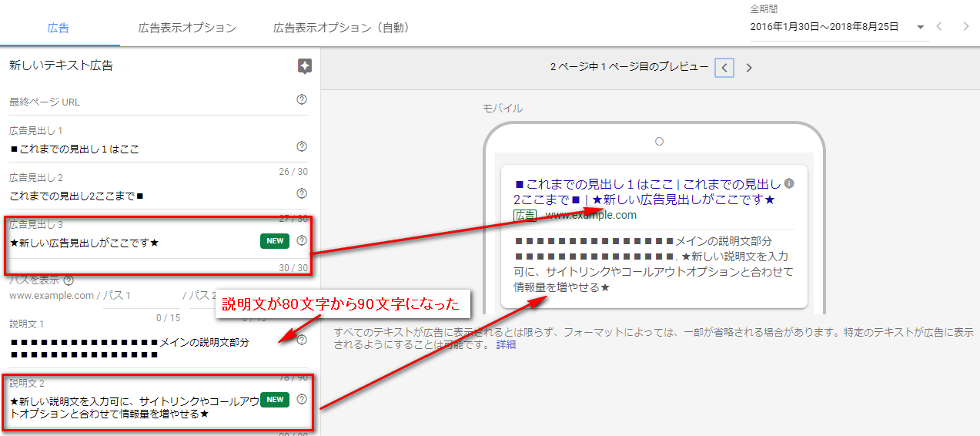Open the 全期間 date range dropdown
This screenshot has width=980, height=436.
tap(921, 27)
